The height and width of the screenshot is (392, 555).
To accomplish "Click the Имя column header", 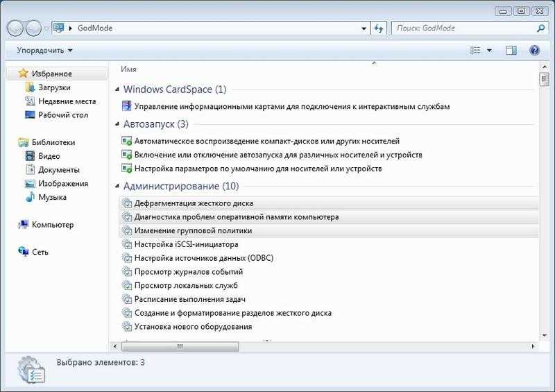I will [128, 69].
